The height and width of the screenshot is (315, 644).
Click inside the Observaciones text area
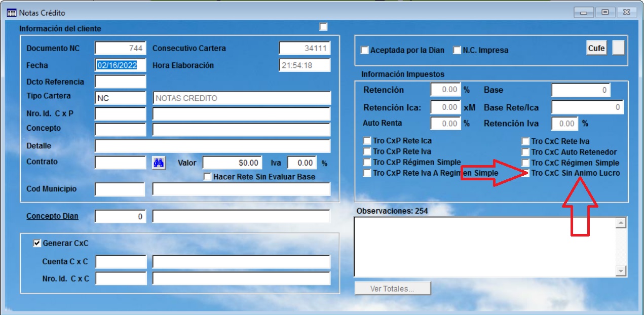484,247
